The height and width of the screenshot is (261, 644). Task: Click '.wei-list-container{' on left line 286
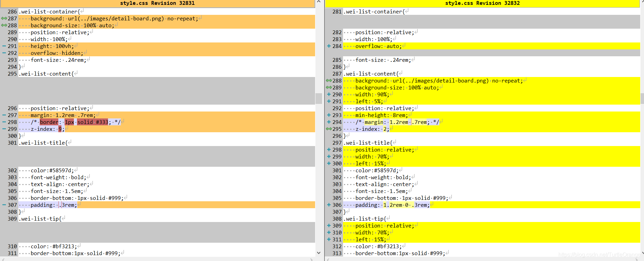[49, 11]
